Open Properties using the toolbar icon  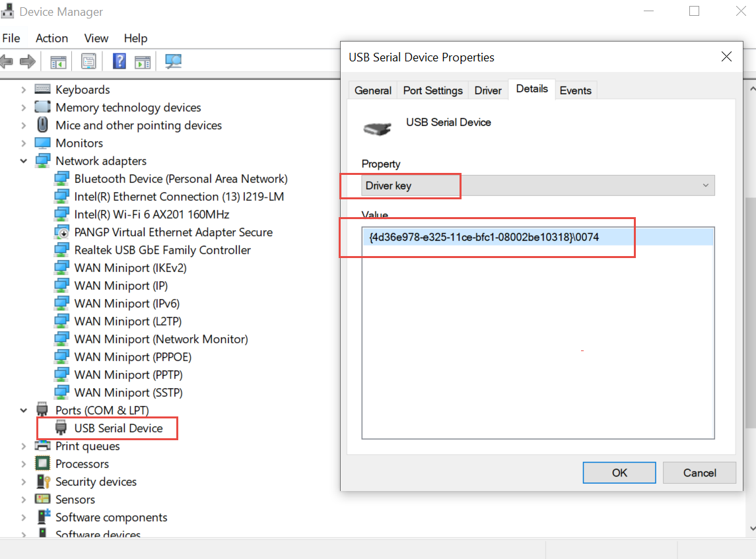pos(88,61)
